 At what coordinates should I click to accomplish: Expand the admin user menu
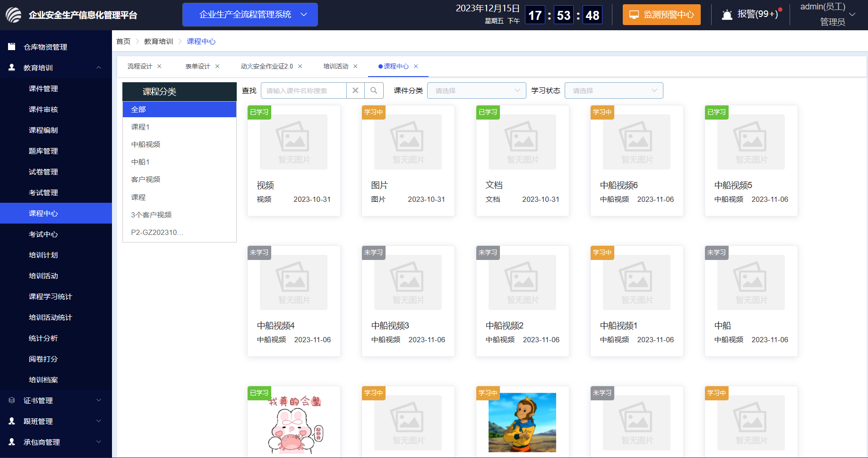pyautogui.click(x=852, y=15)
